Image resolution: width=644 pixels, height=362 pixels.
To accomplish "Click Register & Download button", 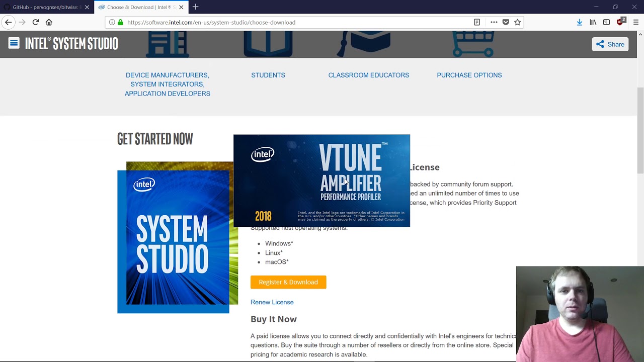I will point(288,282).
